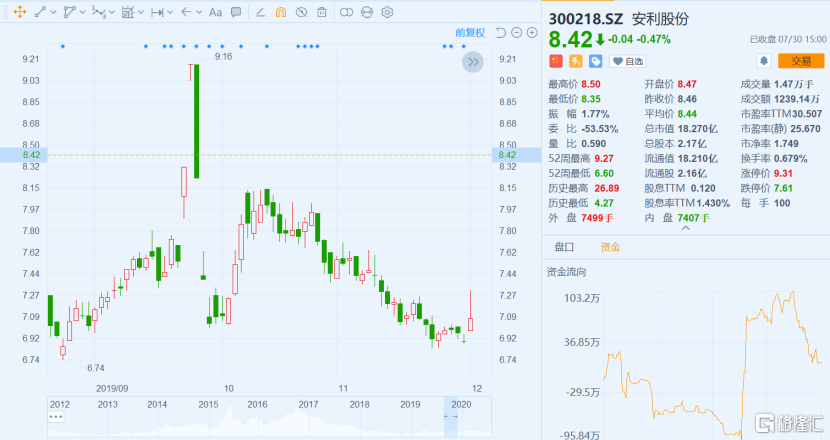Select the orange pan/move crosshair tool
The width and height of the screenshot is (830, 440).
pos(20,12)
